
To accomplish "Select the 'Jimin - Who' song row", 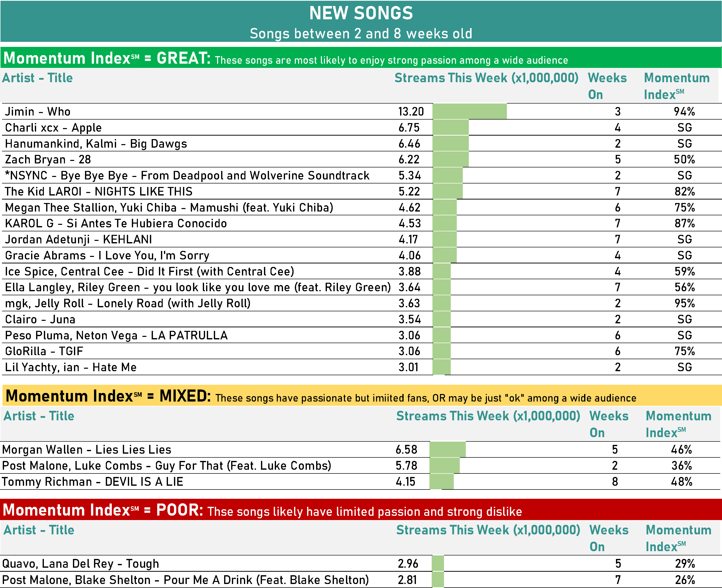I will pyautogui.click(x=362, y=112).
